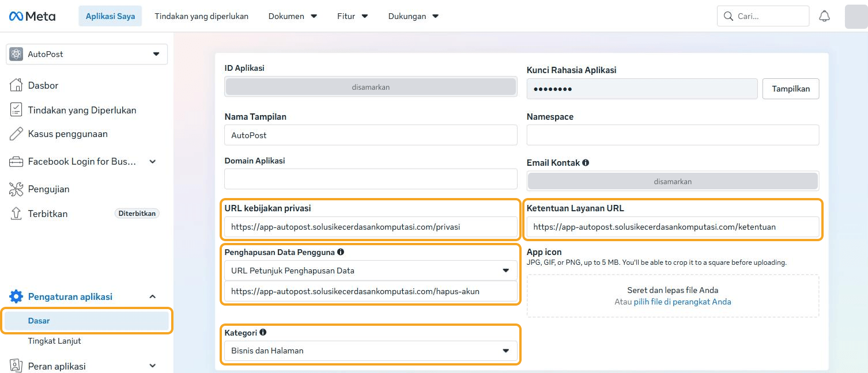This screenshot has height=373, width=868.
Task: Click the search magnifier icon
Action: [729, 16]
